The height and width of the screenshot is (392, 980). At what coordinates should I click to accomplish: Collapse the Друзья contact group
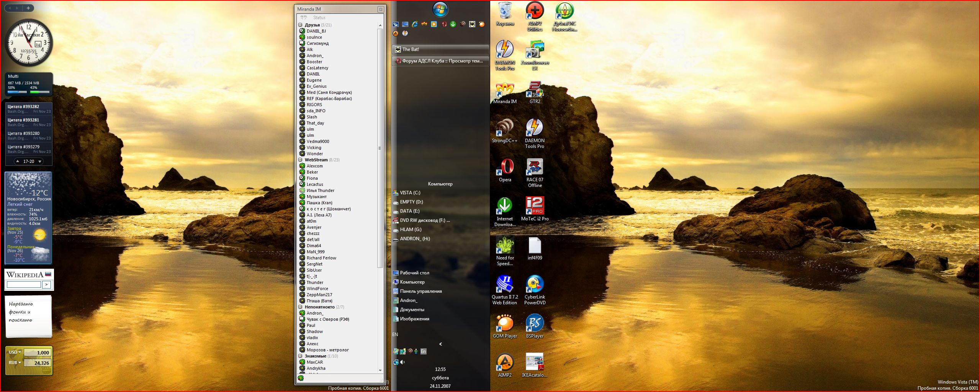300,25
